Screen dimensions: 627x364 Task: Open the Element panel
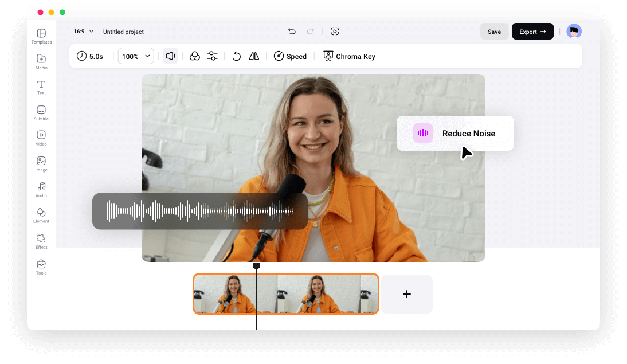41,215
